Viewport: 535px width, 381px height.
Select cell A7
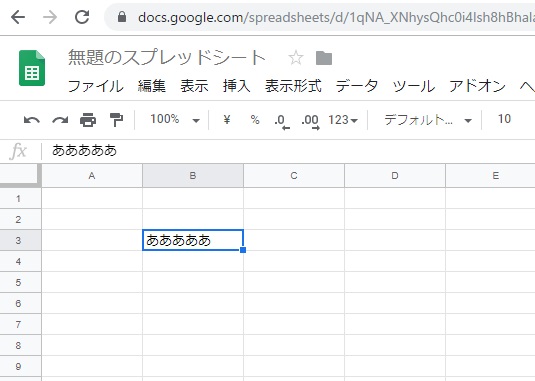[x=92, y=324]
